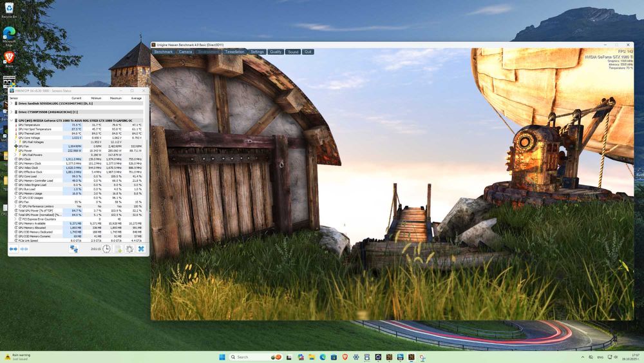Click the HWiNFO blue X close-sensors icon
This screenshot has width=644, height=363.
(x=141, y=249)
